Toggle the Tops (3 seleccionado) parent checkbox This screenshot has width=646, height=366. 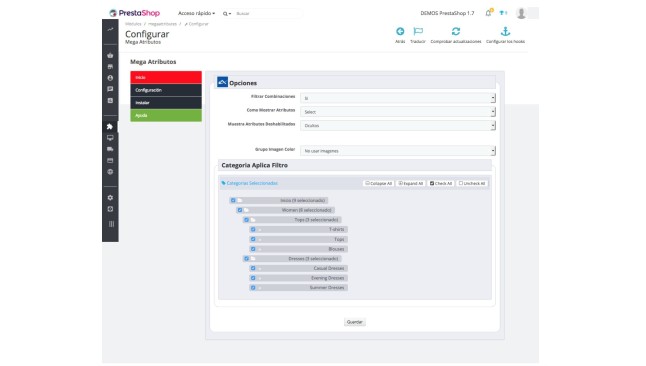[246, 220]
